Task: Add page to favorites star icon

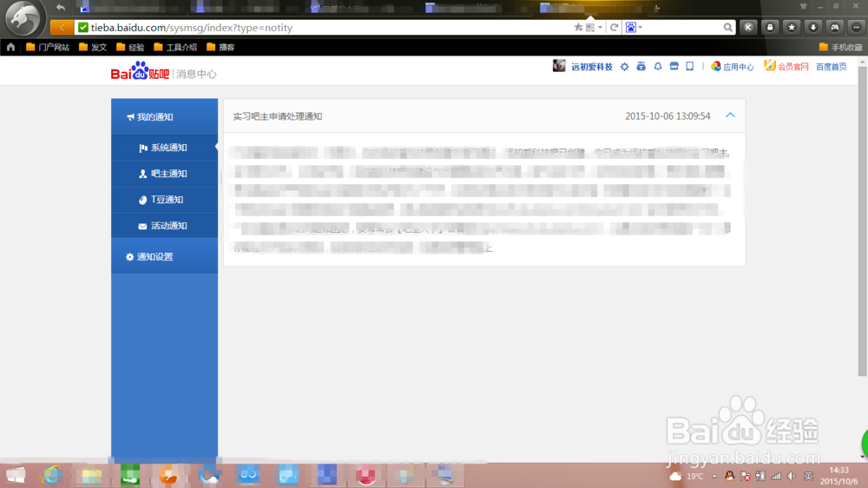Action: click(578, 27)
